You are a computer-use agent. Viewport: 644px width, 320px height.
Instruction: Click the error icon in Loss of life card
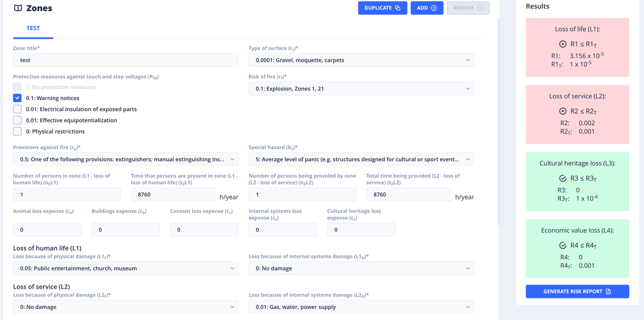click(562, 44)
